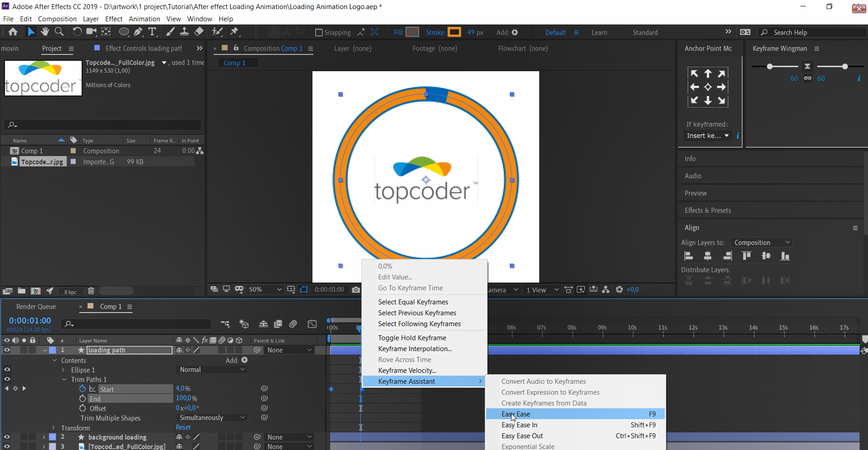Open the Preview panel
868x450 pixels.
pos(696,193)
